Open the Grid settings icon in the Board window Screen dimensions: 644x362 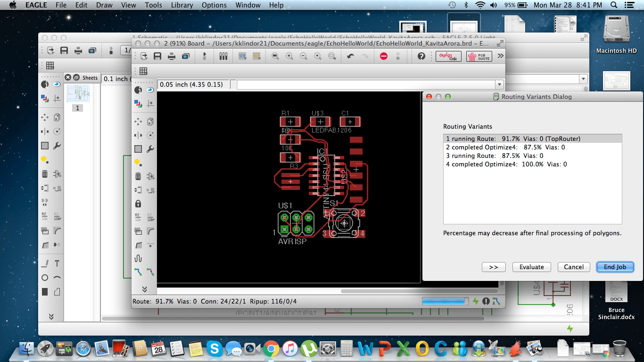click(x=143, y=71)
